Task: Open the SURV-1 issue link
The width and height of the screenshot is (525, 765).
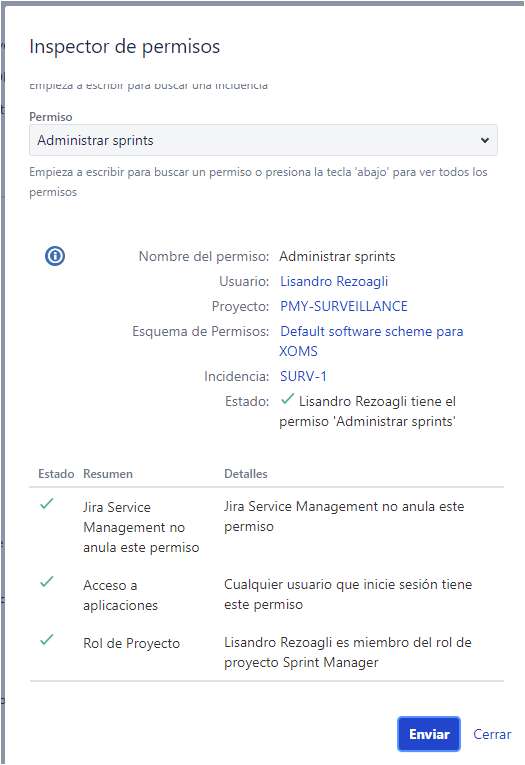Action: click(303, 376)
